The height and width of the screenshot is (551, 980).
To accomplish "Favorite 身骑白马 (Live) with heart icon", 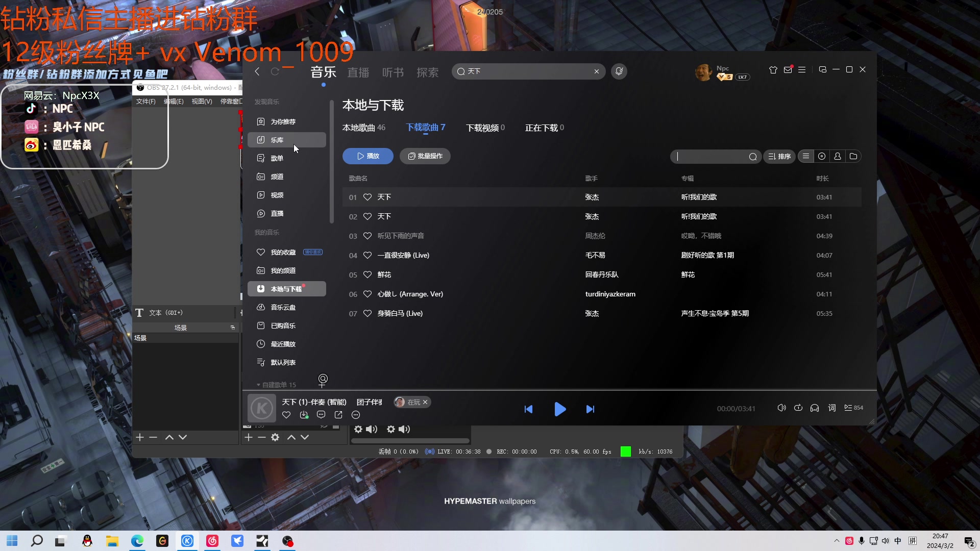I will point(367,313).
